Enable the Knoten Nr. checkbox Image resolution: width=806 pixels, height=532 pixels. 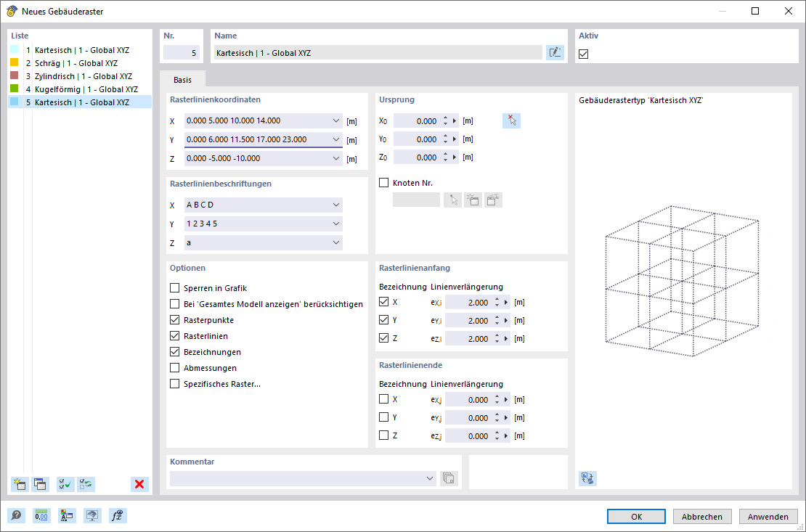384,182
